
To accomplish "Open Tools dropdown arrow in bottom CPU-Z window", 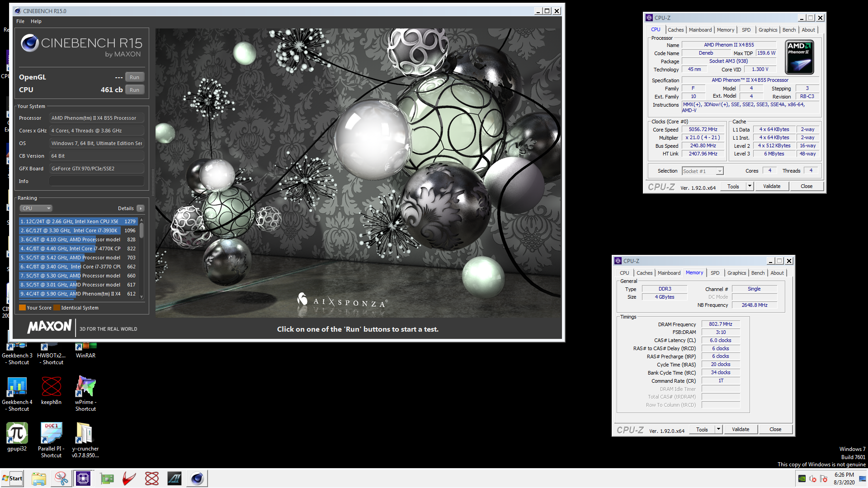I will coord(718,429).
